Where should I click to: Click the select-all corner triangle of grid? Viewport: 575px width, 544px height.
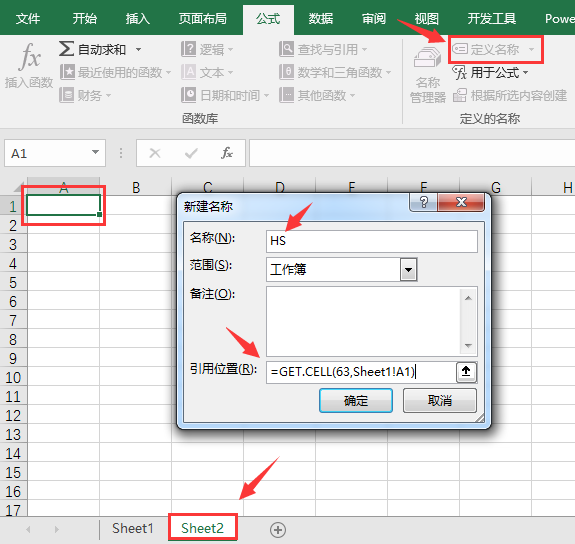click(x=18, y=187)
